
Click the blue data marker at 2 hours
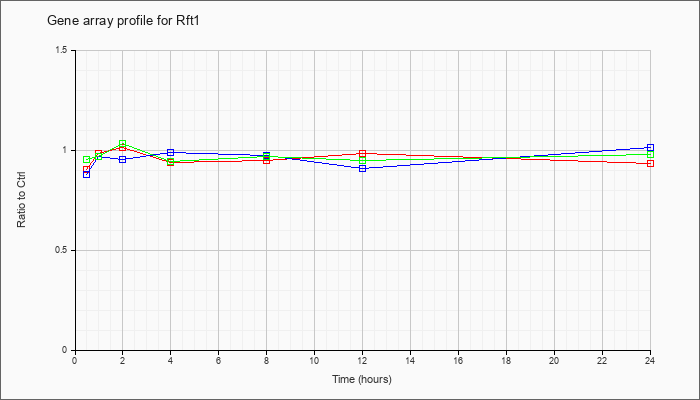(x=122, y=159)
